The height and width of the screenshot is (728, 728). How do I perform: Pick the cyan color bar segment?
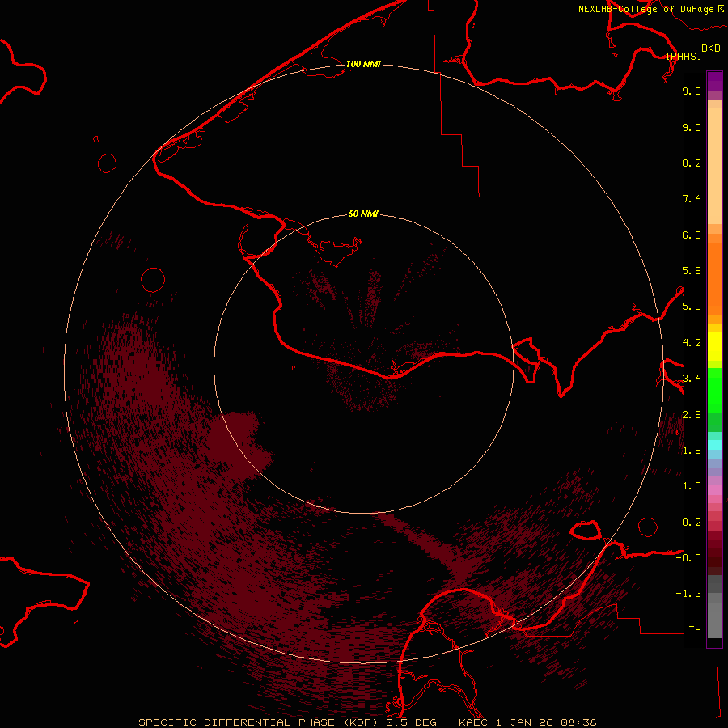(714, 445)
